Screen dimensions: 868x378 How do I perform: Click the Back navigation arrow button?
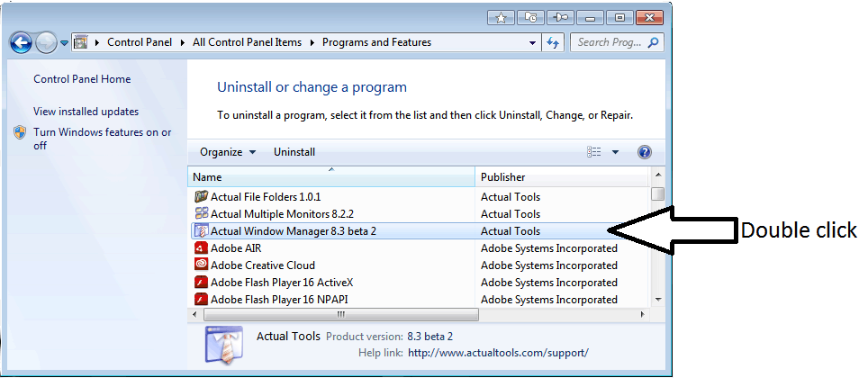(x=21, y=42)
